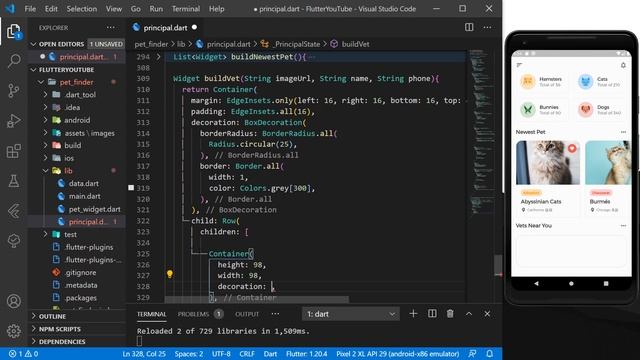Open data.dart in the explorer
This screenshot has width=640, height=360.
[83, 183]
